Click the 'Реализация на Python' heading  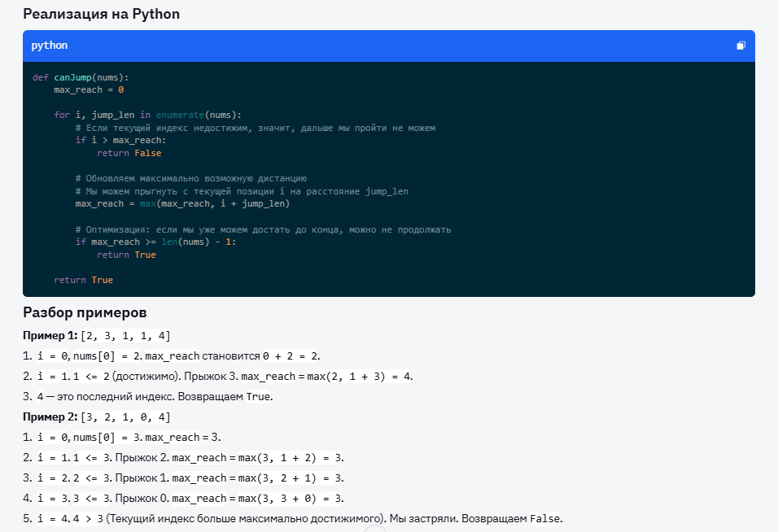101,14
